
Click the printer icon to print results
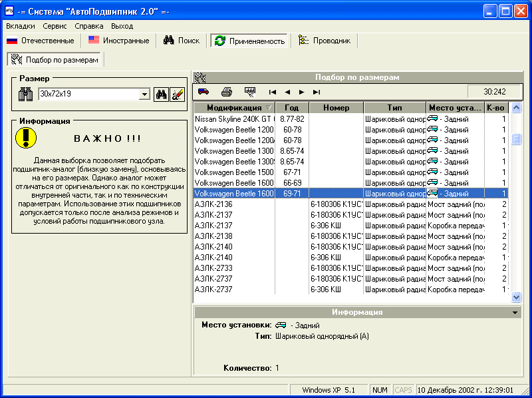[x=227, y=92]
